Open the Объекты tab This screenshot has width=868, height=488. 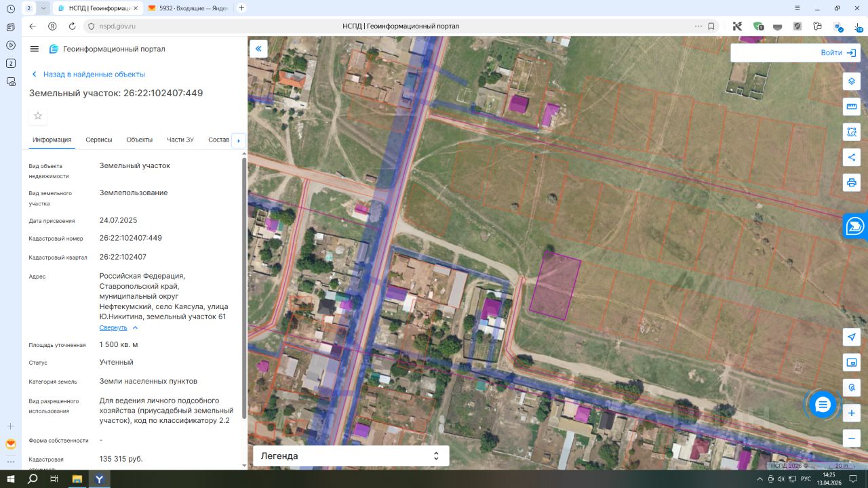[x=140, y=140]
